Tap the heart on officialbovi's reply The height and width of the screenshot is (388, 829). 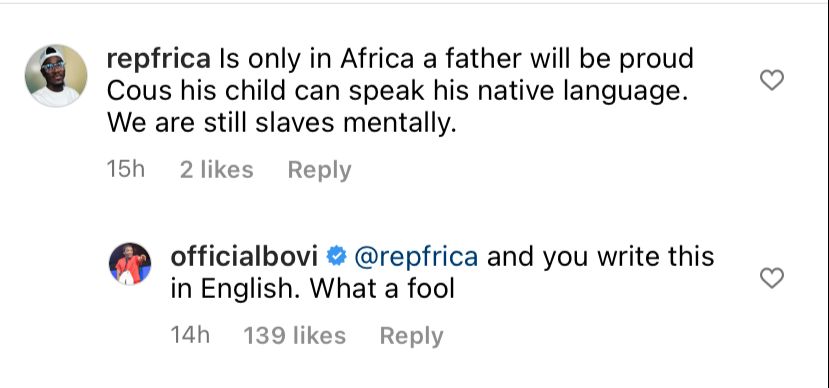[771, 278]
